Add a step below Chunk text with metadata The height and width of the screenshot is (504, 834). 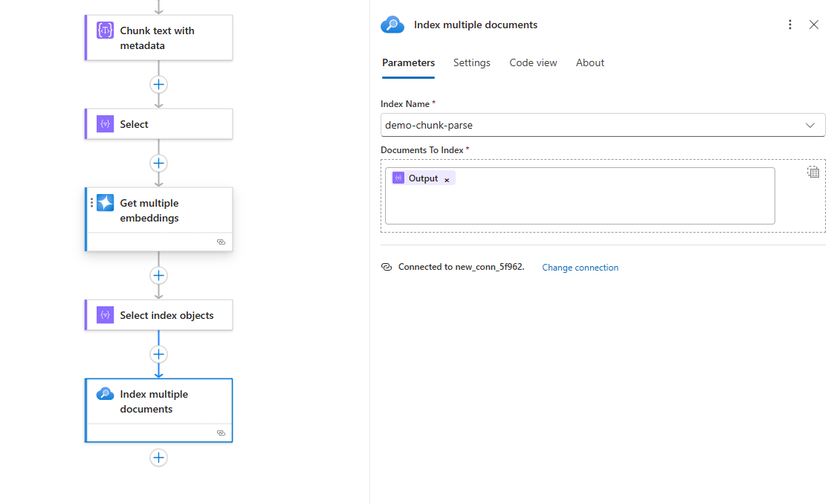tap(158, 84)
